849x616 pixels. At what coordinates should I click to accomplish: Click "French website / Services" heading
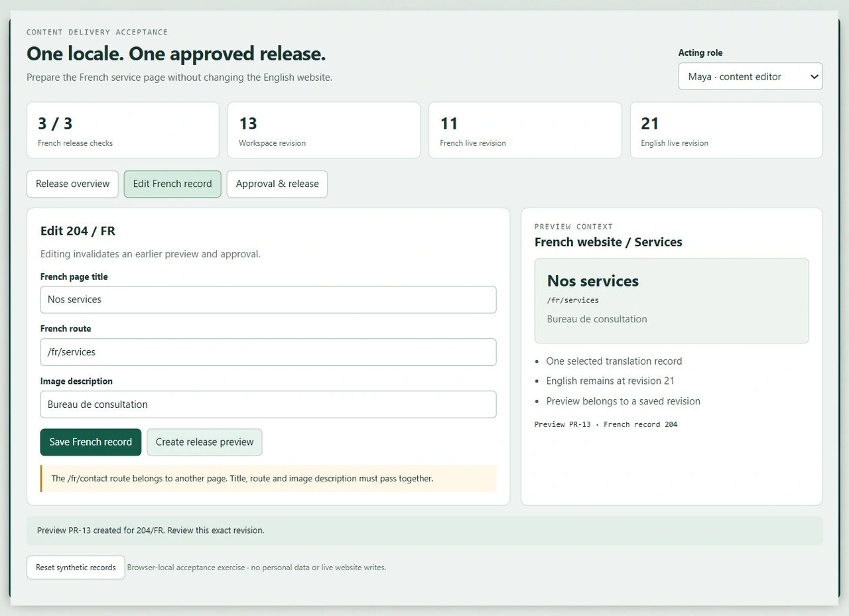pyautogui.click(x=608, y=242)
